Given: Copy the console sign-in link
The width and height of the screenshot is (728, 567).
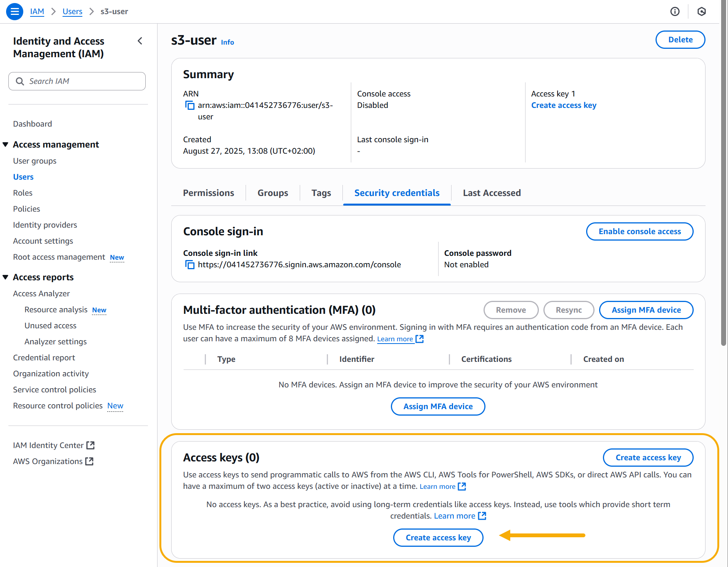Looking at the screenshot, I should 190,265.
